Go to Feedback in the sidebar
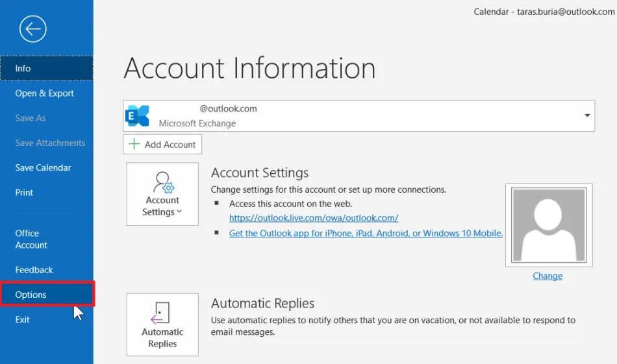The image size is (617, 364). click(x=34, y=270)
